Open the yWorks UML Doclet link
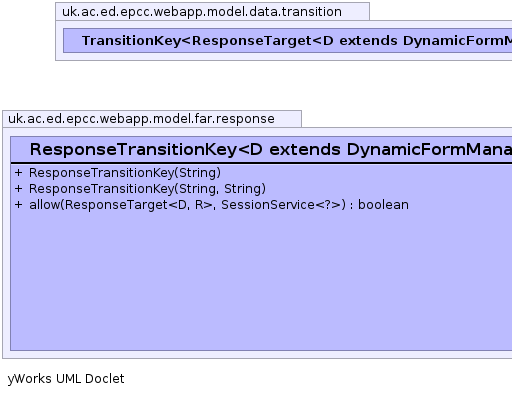Screen dimensions: 512x396 (66, 379)
